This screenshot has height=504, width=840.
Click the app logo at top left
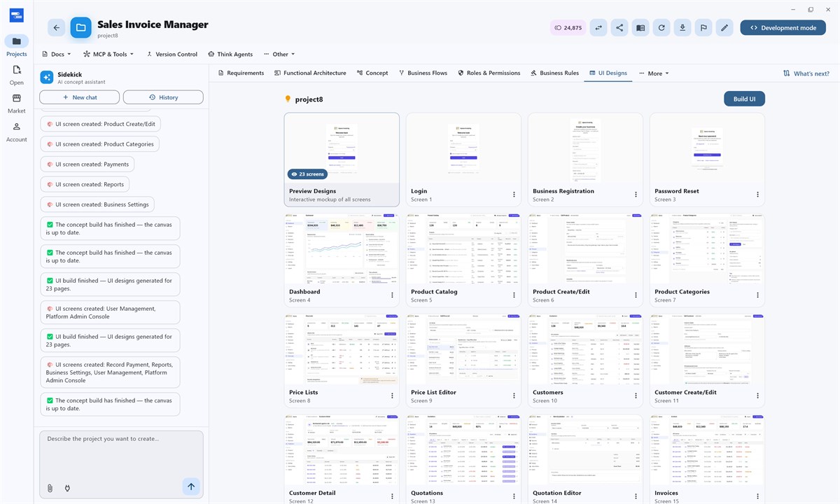(x=17, y=15)
